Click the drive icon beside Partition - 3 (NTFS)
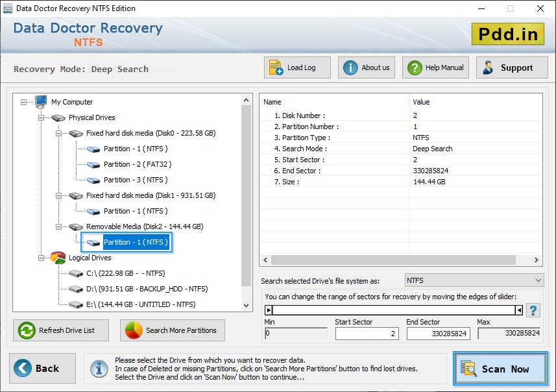The image size is (556, 392). point(93,180)
